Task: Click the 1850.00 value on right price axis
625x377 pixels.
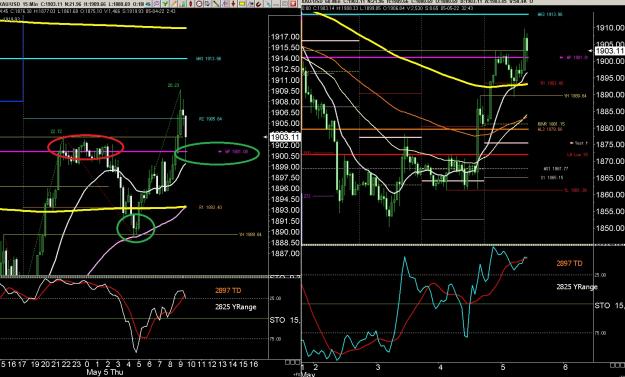Action: (610, 228)
